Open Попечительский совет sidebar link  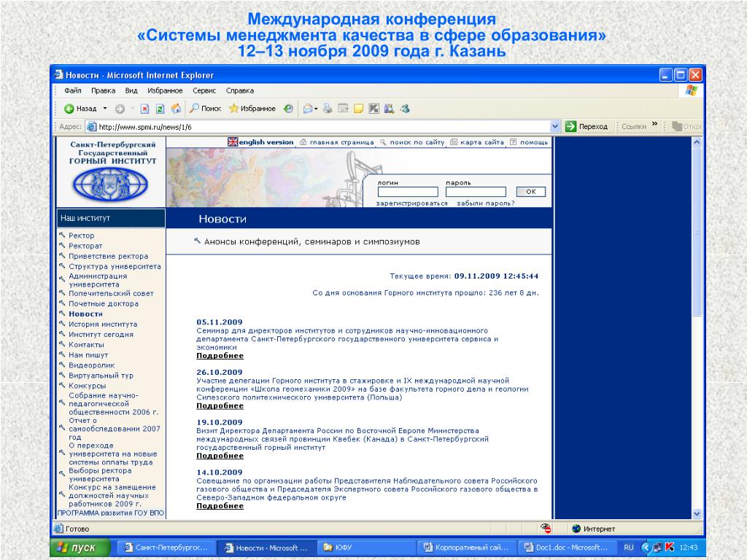(x=111, y=294)
